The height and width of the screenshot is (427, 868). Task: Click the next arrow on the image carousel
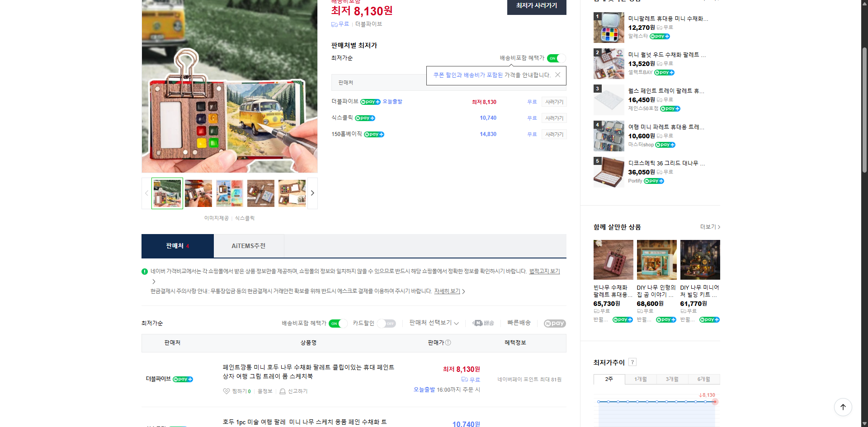[312, 193]
